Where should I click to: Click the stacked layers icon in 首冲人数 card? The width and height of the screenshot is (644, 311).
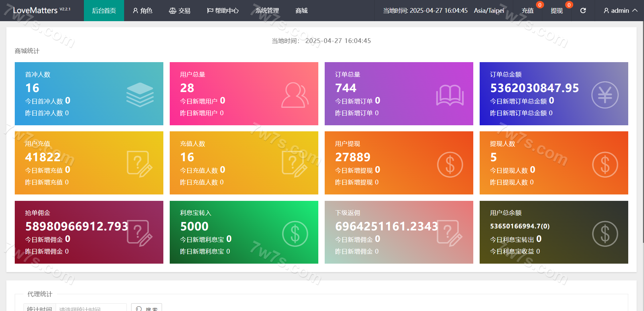(x=140, y=95)
